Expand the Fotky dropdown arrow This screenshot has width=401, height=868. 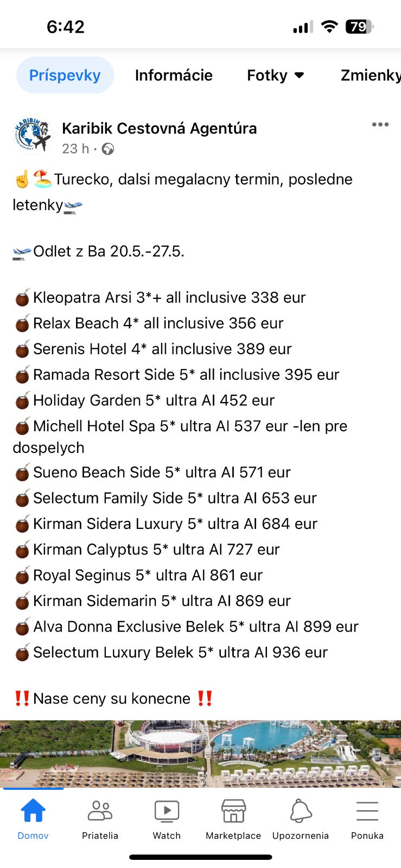click(x=299, y=75)
